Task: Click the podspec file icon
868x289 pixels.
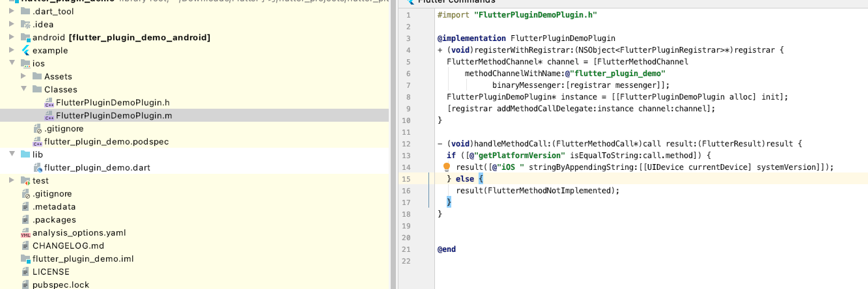Action: [38, 141]
